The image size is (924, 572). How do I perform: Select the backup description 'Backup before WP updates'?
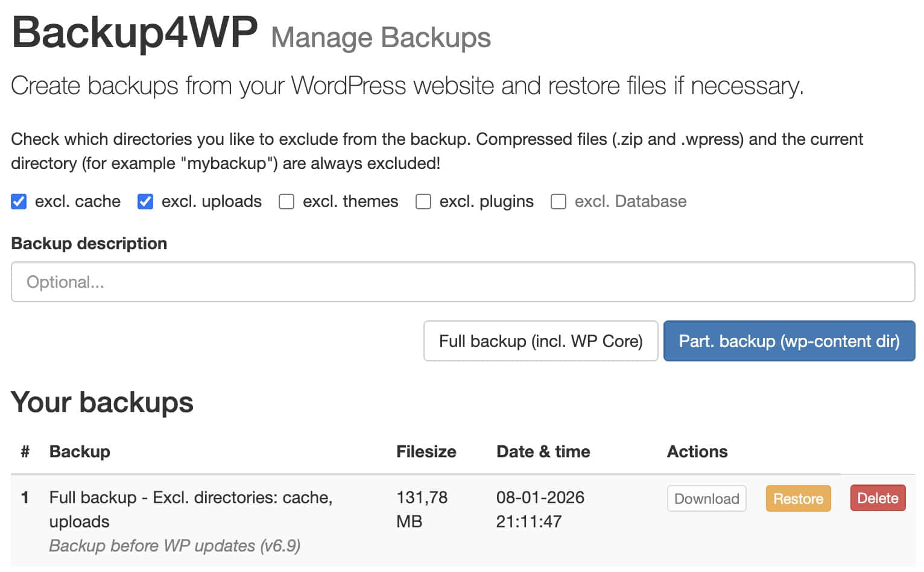coord(175,545)
